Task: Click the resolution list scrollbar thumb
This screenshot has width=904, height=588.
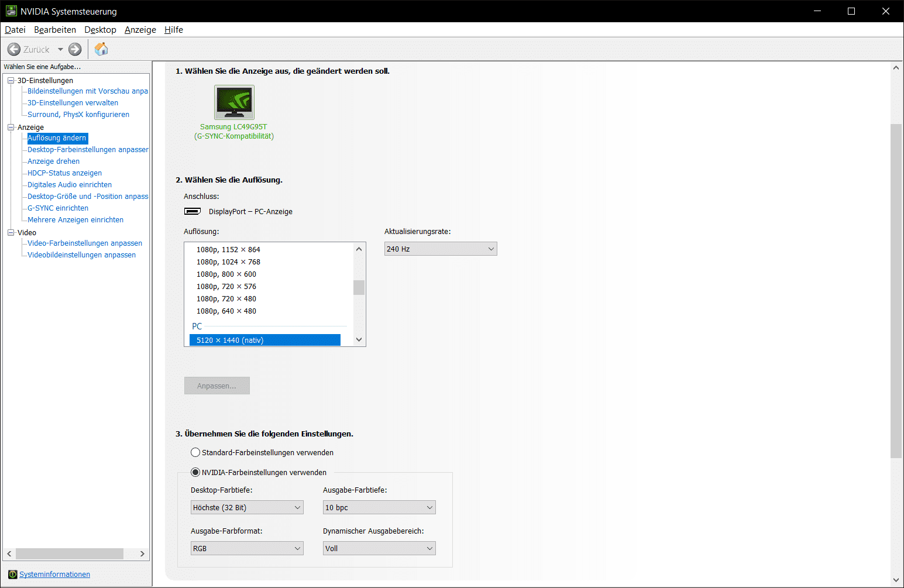Action: click(359, 287)
